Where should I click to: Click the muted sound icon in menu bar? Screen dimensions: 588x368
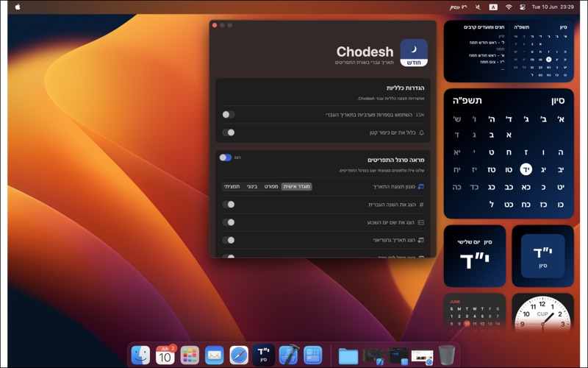point(478,7)
